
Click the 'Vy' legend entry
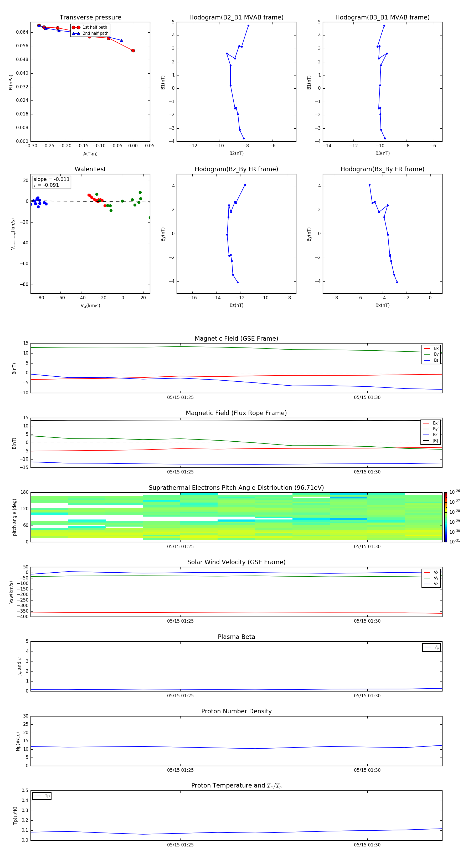(x=431, y=578)
